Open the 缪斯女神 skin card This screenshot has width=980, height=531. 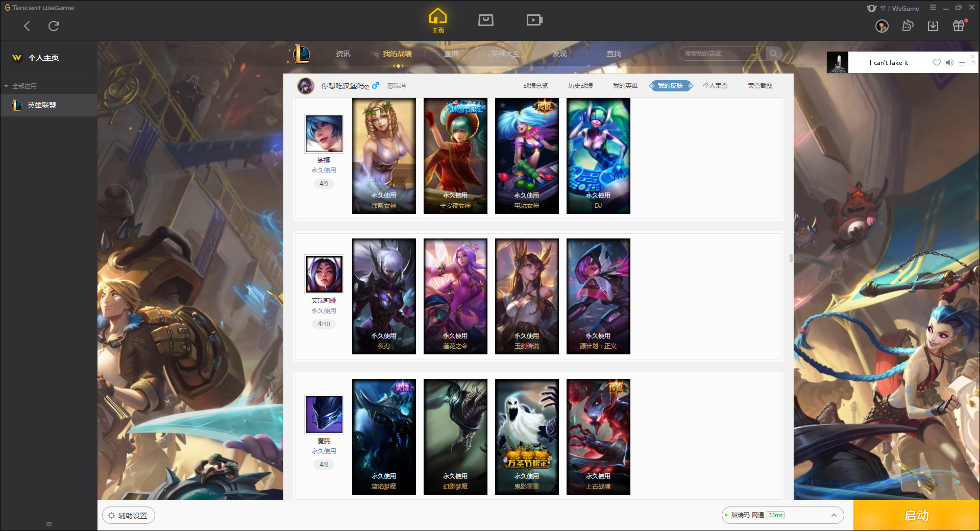pos(384,156)
